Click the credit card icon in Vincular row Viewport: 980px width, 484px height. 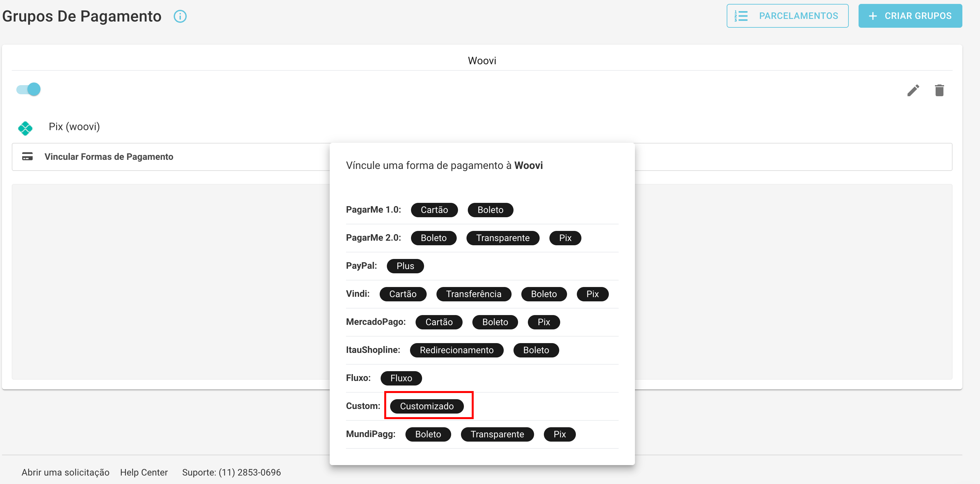tap(27, 156)
